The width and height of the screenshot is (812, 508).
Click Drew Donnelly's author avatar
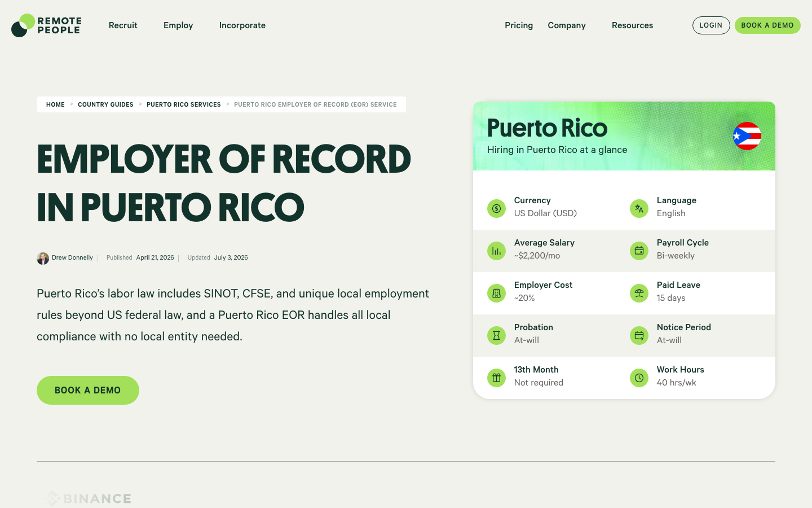[43, 258]
